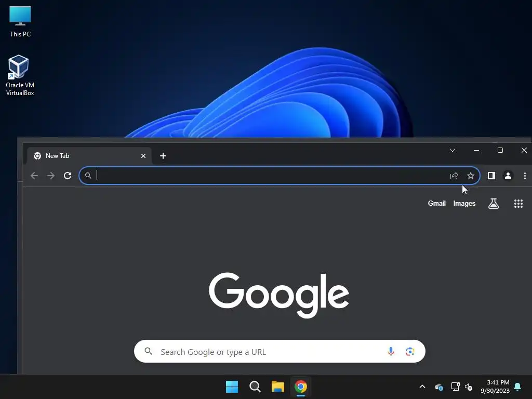Close the New Tab tab

tap(143, 156)
